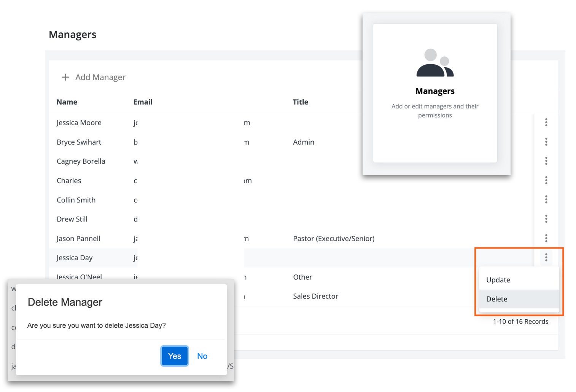Confirm deletion by pressing Yes
The width and height of the screenshot is (576, 392).
point(175,356)
